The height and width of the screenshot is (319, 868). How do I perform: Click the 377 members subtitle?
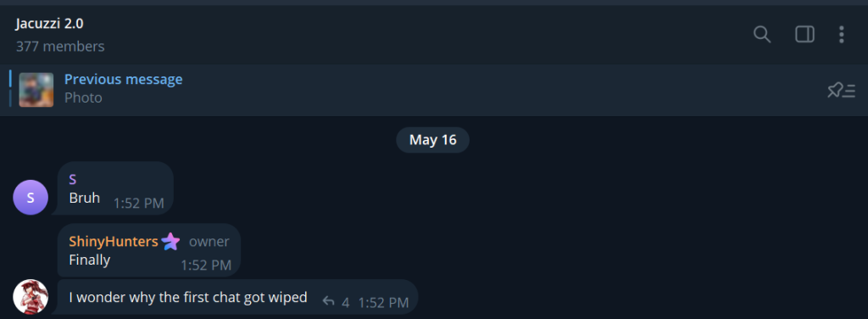(x=60, y=47)
